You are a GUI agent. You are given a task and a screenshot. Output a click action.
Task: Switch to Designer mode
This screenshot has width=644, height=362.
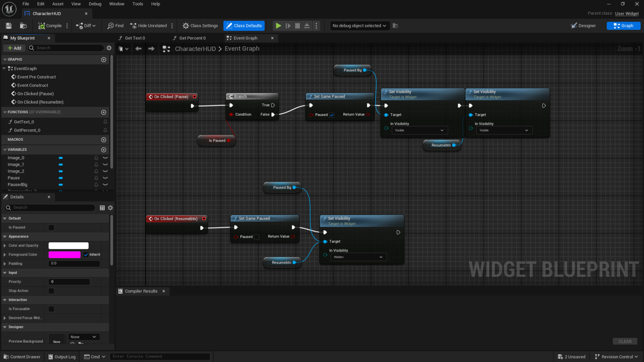pos(583,26)
